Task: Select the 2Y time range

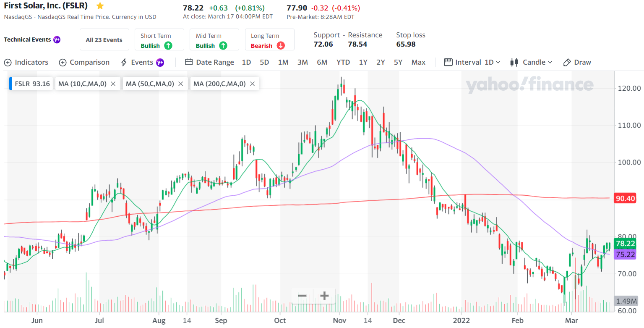Action: pyautogui.click(x=381, y=62)
